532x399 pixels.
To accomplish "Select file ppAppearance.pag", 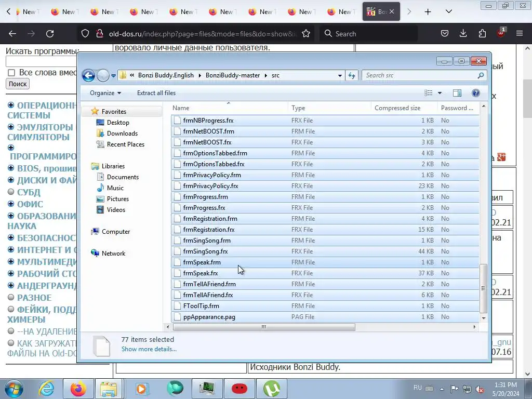I will tap(209, 317).
